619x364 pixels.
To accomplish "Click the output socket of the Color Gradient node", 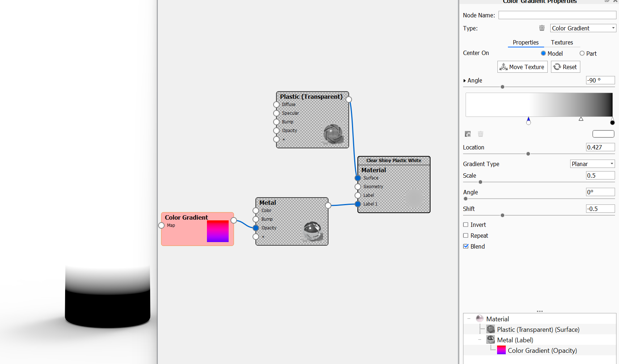I will [234, 220].
